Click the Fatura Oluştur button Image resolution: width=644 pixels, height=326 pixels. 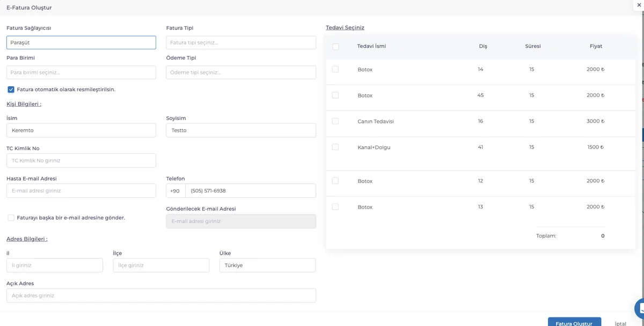574,322
